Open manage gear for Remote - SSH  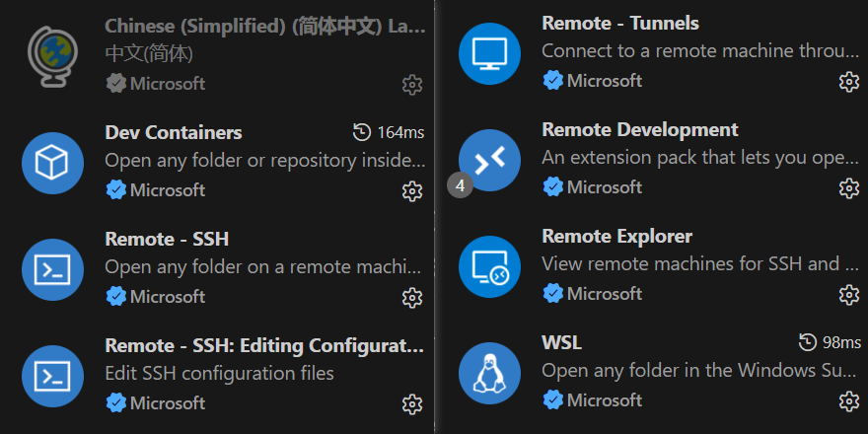point(412,298)
